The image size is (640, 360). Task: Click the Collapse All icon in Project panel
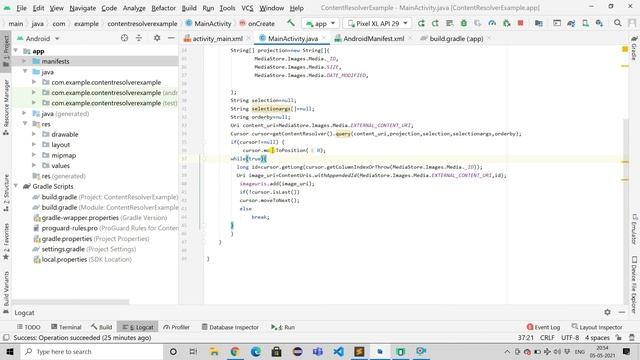(x=139, y=38)
